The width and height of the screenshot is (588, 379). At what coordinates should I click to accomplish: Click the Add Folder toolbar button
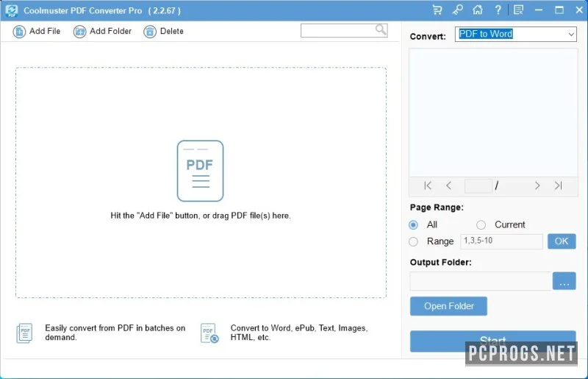tap(102, 32)
